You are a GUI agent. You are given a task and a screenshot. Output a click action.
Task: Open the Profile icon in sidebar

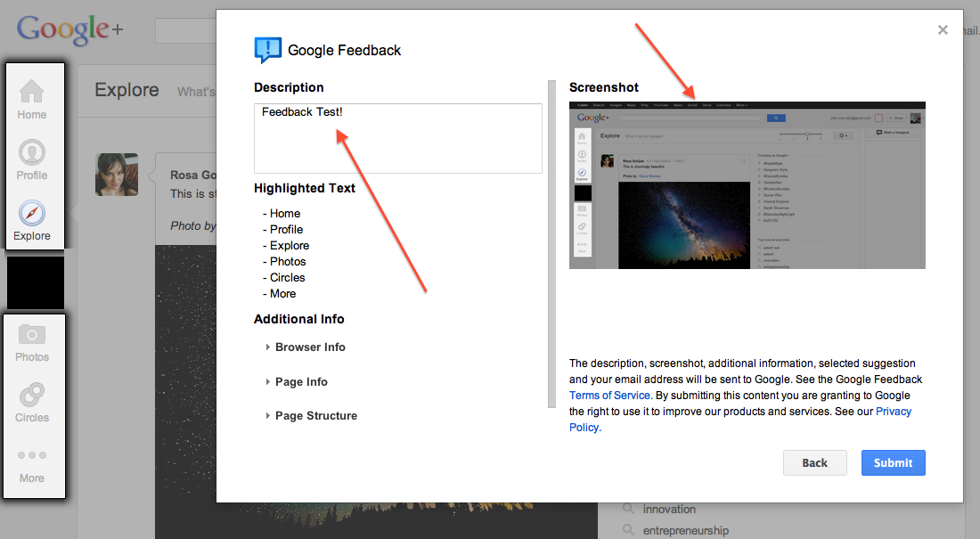(32, 152)
